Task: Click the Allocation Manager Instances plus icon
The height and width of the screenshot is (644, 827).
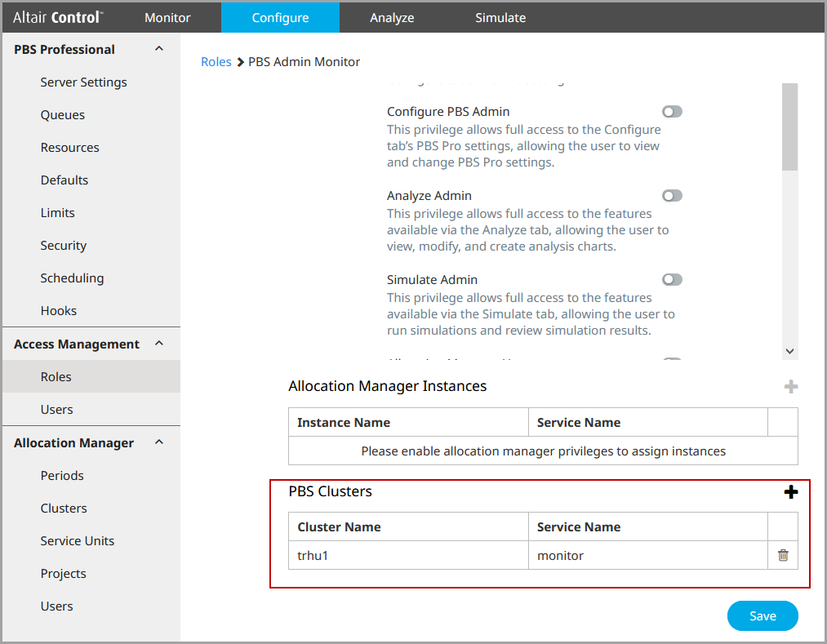Action: (790, 387)
